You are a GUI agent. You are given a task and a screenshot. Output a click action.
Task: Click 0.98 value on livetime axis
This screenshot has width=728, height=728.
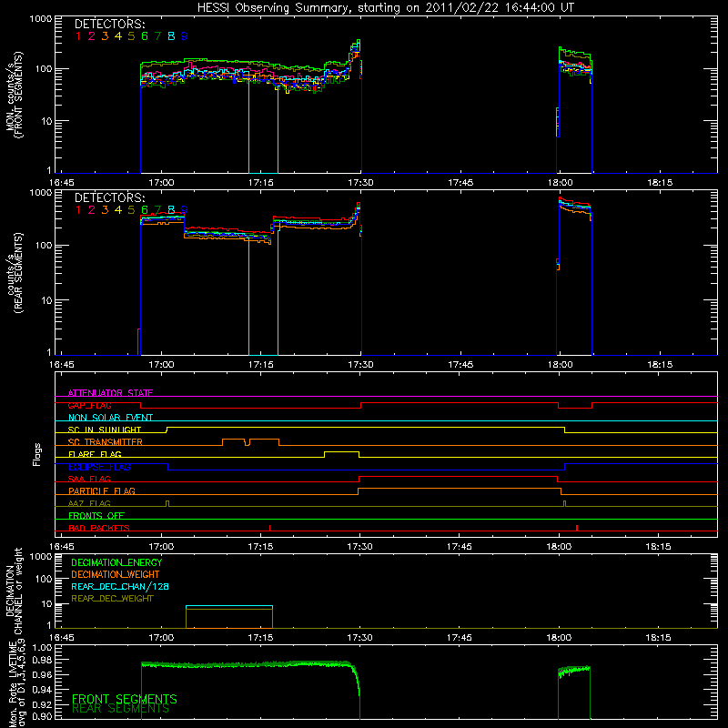(42, 660)
